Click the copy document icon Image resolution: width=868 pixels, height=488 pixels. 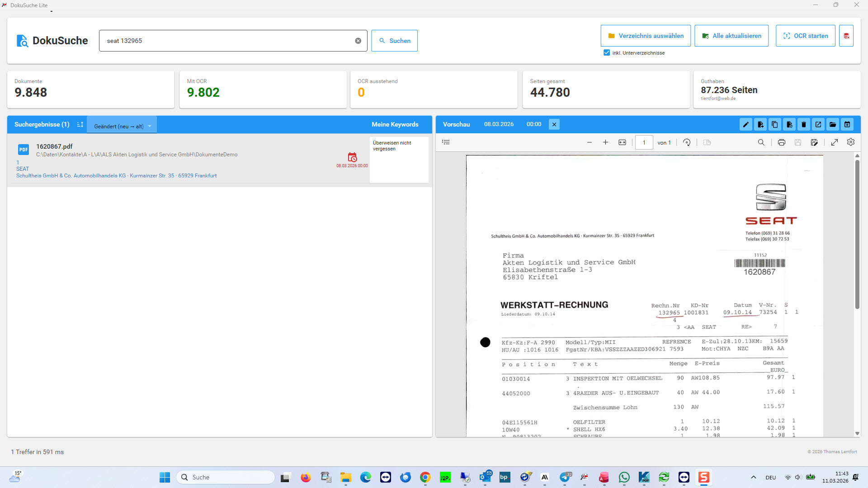[775, 124]
